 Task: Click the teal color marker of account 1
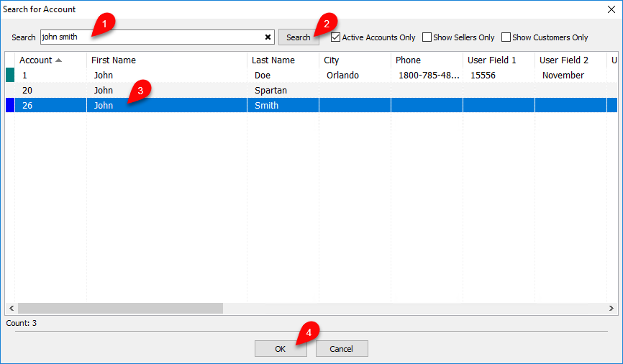click(x=10, y=75)
